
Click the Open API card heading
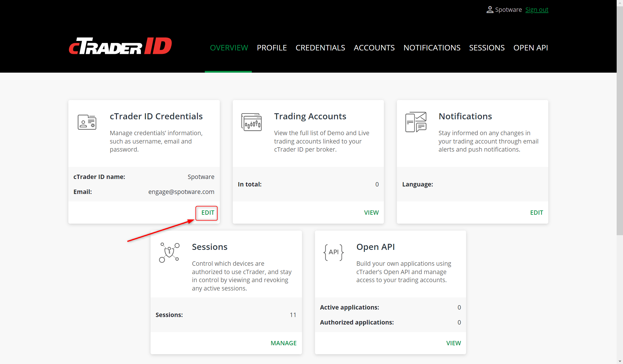[x=376, y=247]
